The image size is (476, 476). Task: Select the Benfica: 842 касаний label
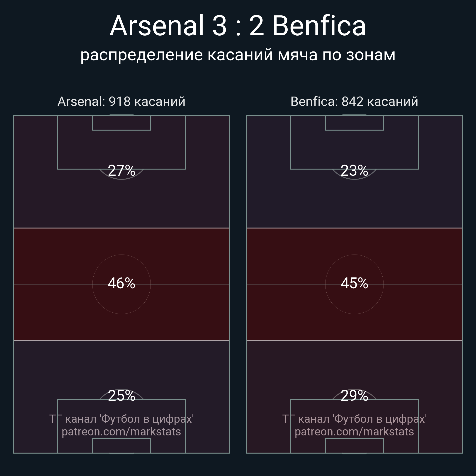coord(354,102)
